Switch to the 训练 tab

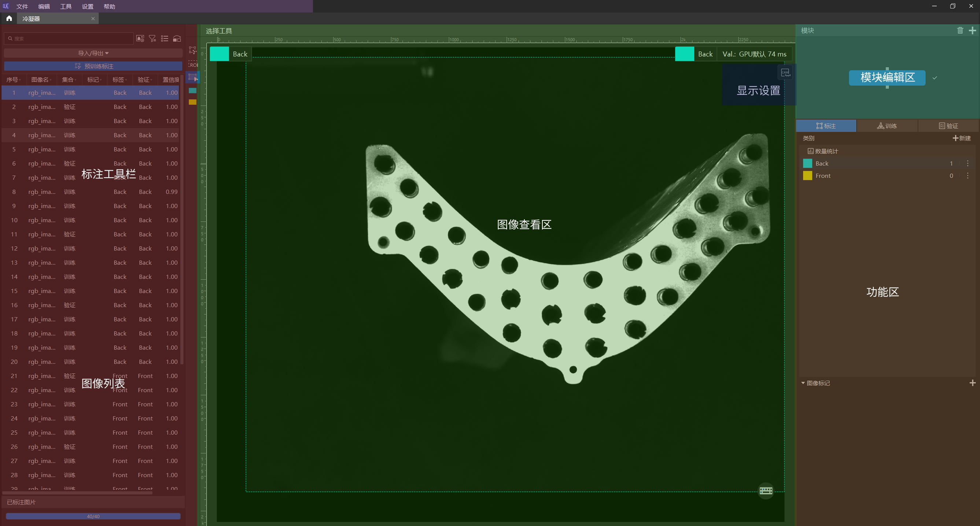[887, 126]
